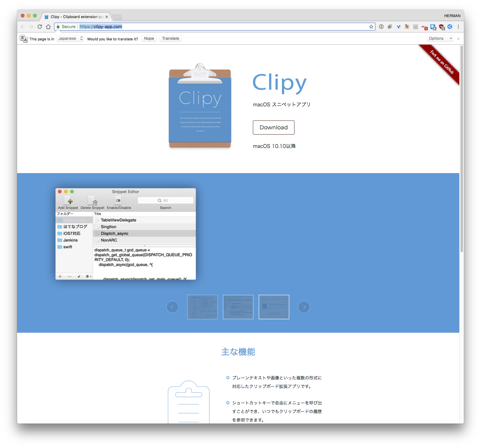Close the Clipy browser tab
This screenshot has height=448, width=481.
click(107, 17)
